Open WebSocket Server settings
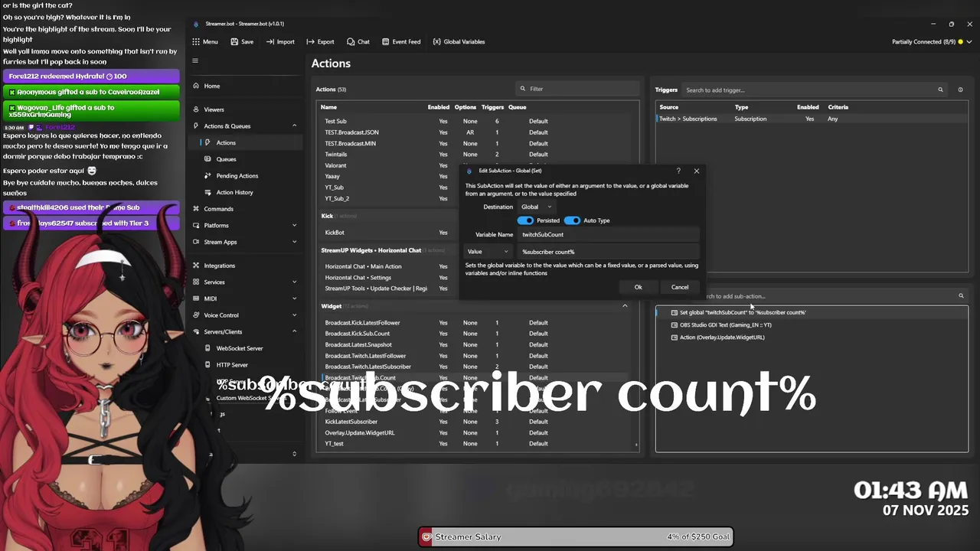980x551 pixels. (x=239, y=348)
